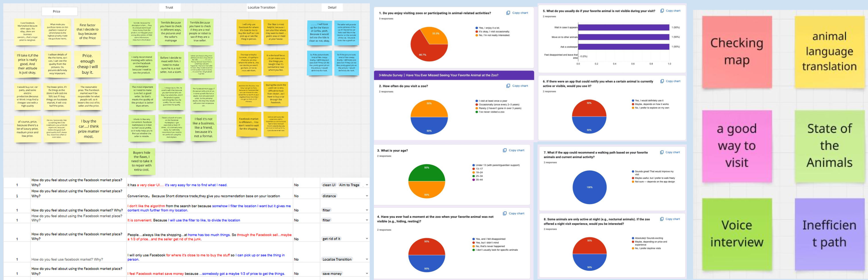The image size is (868, 280).
Task: Click 'I feel it's not like a business' note
Action: coord(203,128)
